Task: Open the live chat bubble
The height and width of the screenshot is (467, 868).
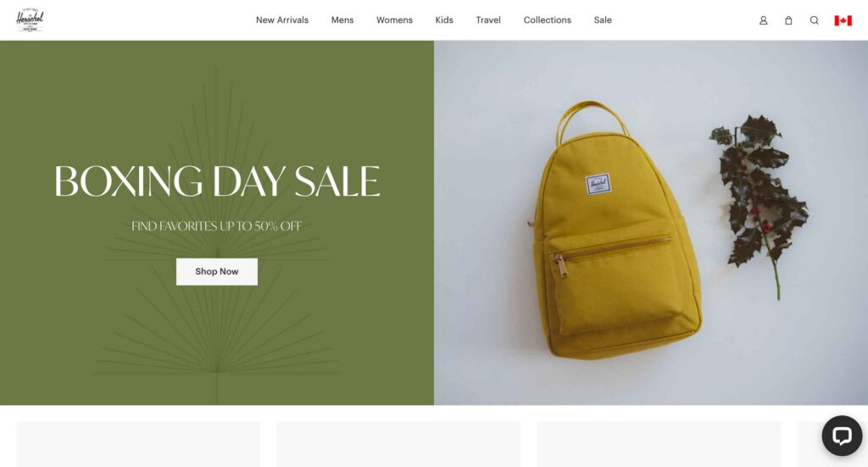Action: (x=842, y=436)
